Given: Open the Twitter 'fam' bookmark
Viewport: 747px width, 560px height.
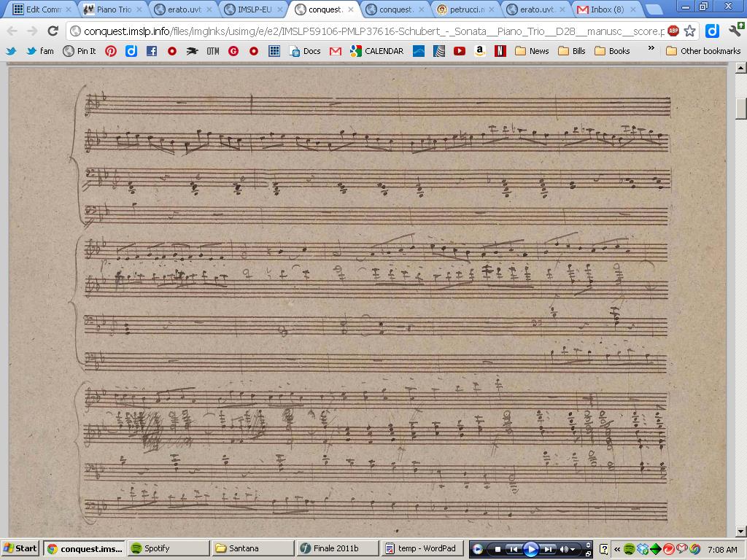Looking at the screenshot, I should tap(40, 51).
